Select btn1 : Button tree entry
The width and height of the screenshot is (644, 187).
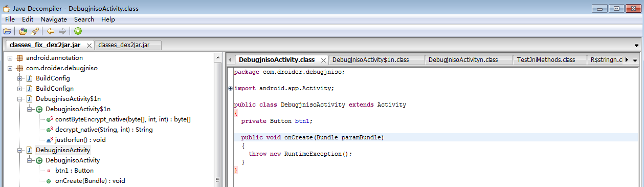[x=74, y=171]
